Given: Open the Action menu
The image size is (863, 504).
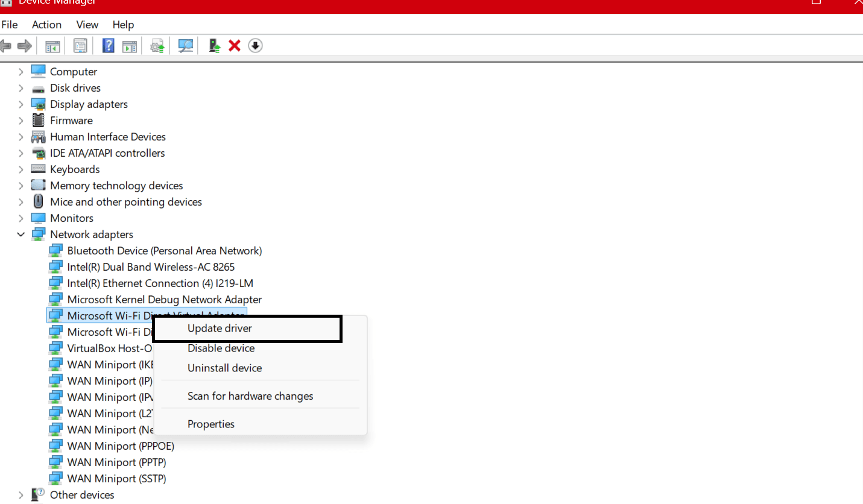Looking at the screenshot, I should [x=46, y=25].
